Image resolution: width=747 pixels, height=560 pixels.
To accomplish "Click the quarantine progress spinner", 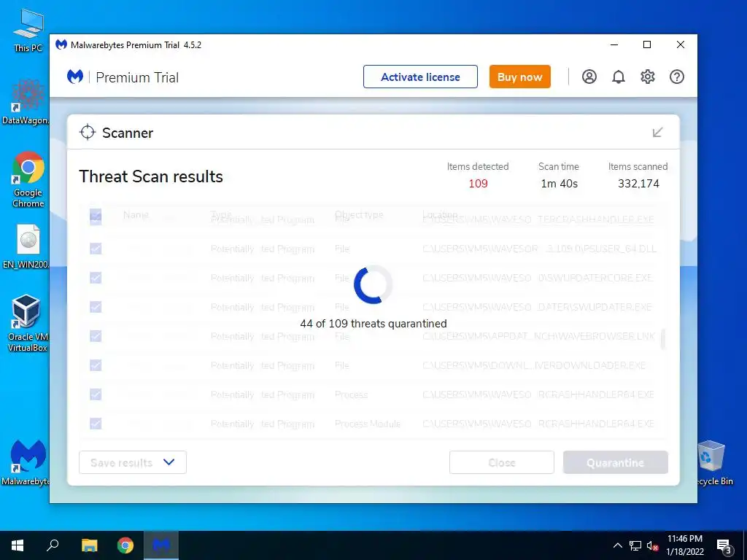I will 373,285.
